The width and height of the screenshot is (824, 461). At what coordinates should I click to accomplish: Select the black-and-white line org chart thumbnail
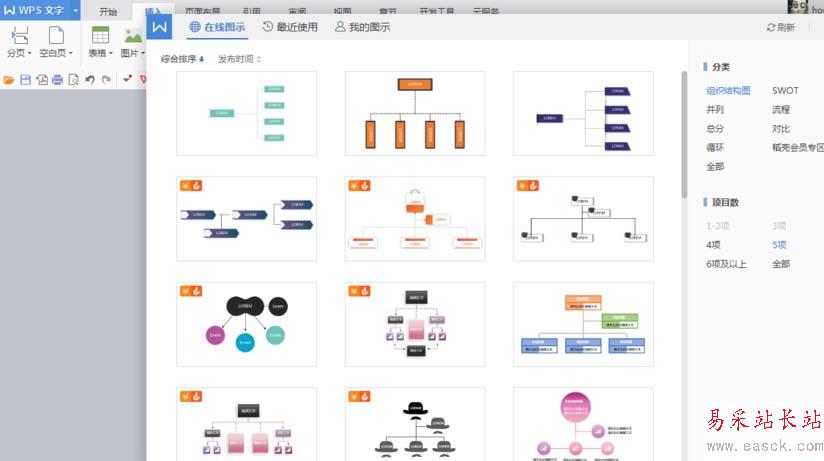pos(583,219)
